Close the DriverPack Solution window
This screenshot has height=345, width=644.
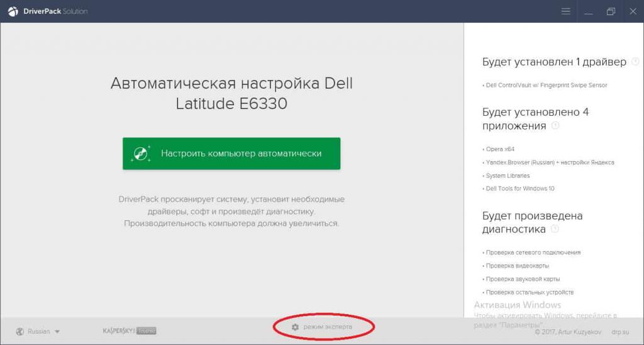coord(633,11)
